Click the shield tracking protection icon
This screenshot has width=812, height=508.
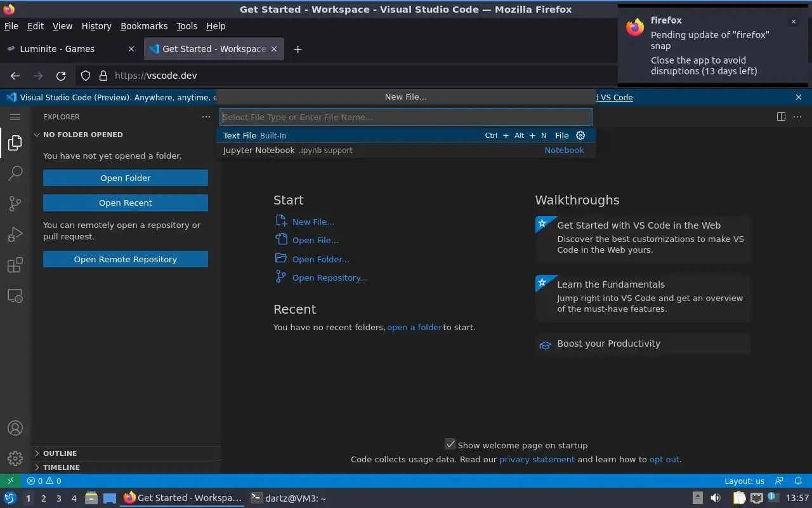[x=86, y=76]
